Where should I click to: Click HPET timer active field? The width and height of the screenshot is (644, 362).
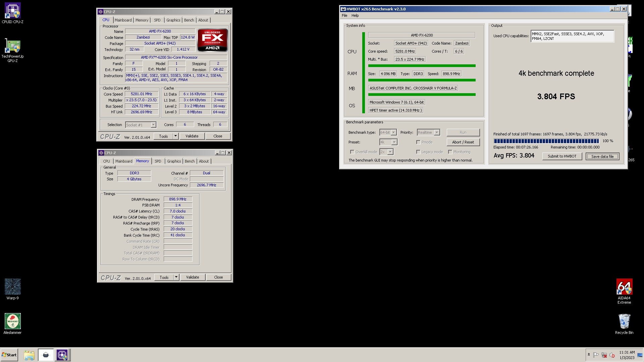click(x=395, y=110)
